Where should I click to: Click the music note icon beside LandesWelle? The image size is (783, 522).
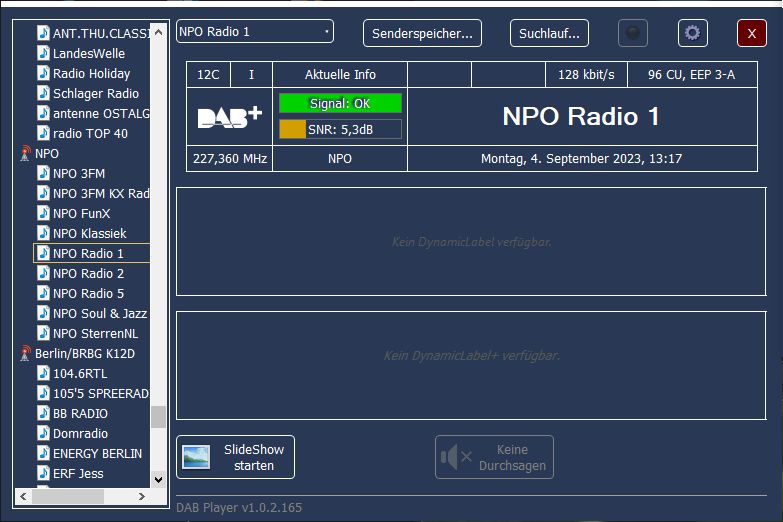(x=43, y=53)
